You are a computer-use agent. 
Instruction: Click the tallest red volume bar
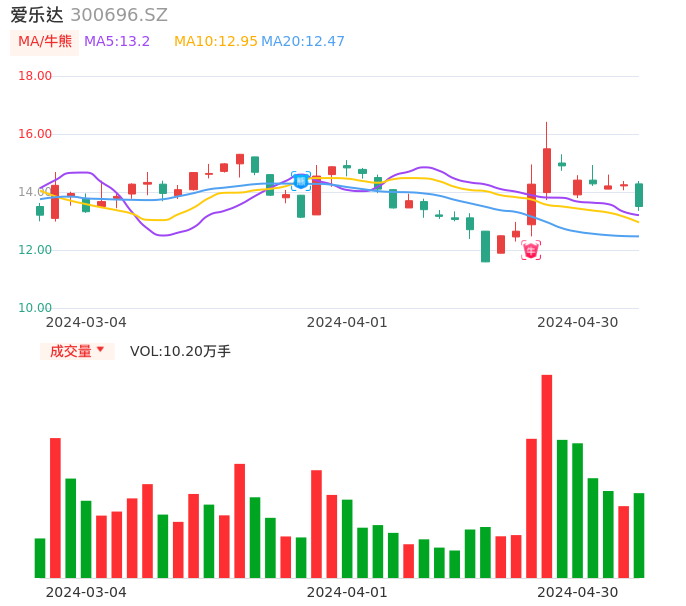pos(547,476)
